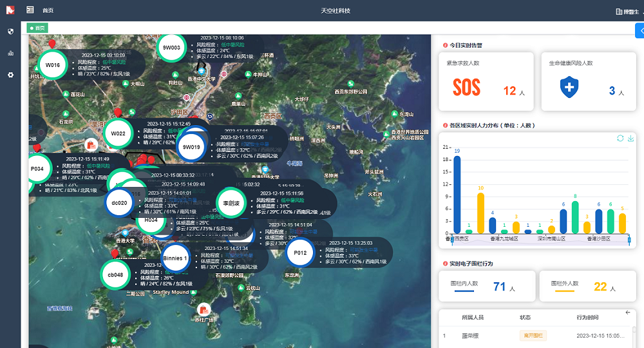Click the red pin above cb048

(115, 253)
